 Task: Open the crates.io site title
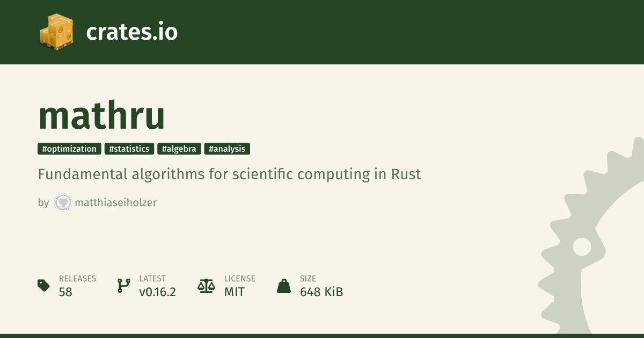click(x=131, y=32)
